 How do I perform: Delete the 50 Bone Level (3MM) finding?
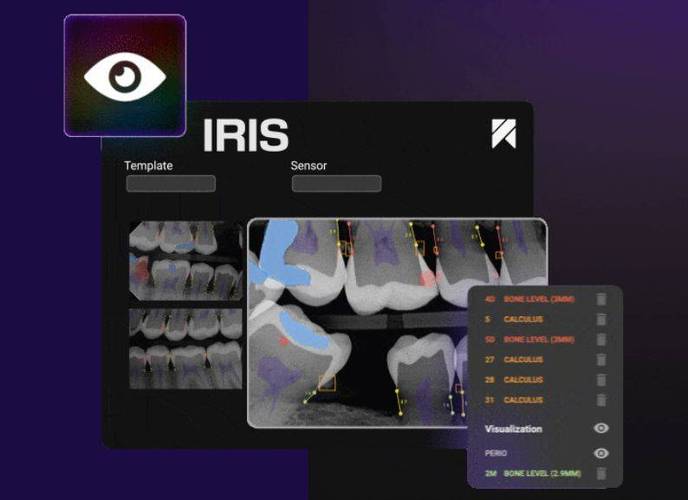point(601,339)
